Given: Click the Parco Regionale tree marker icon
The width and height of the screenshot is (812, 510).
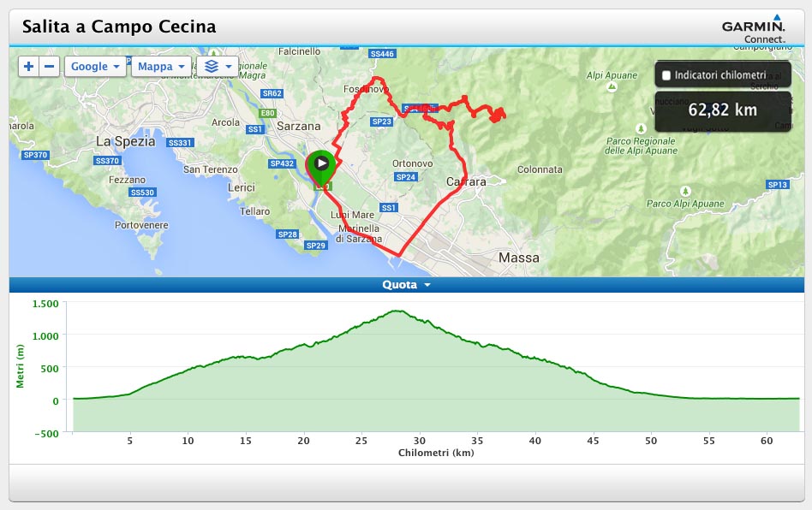Looking at the screenshot, I should pos(641,128).
